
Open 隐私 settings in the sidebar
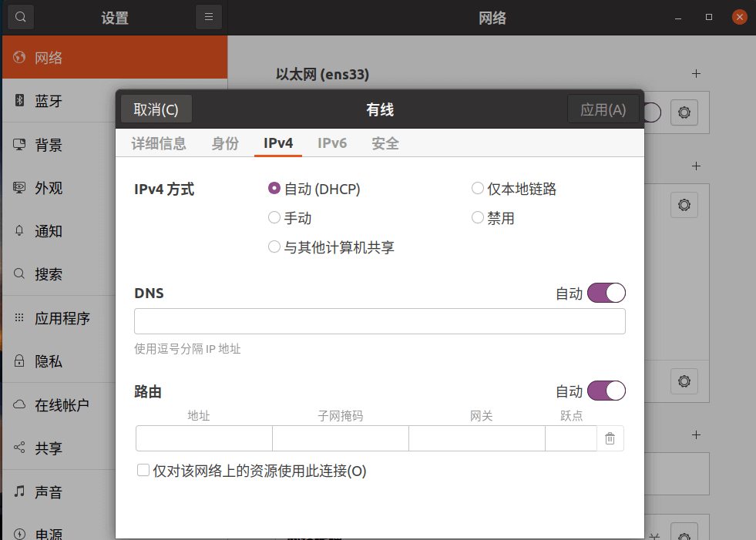coord(48,361)
